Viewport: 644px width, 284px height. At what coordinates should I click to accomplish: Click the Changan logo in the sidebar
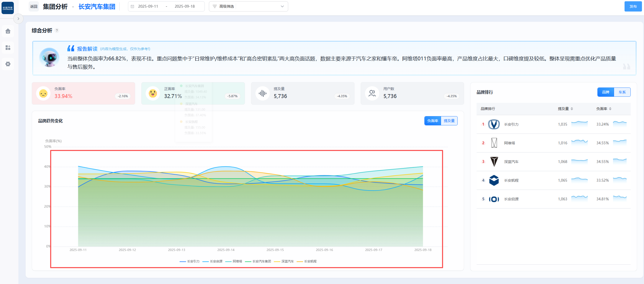click(8, 8)
